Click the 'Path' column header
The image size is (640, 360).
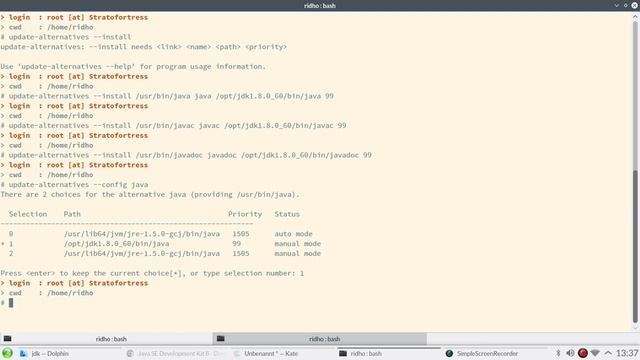click(x=72, y=214)
